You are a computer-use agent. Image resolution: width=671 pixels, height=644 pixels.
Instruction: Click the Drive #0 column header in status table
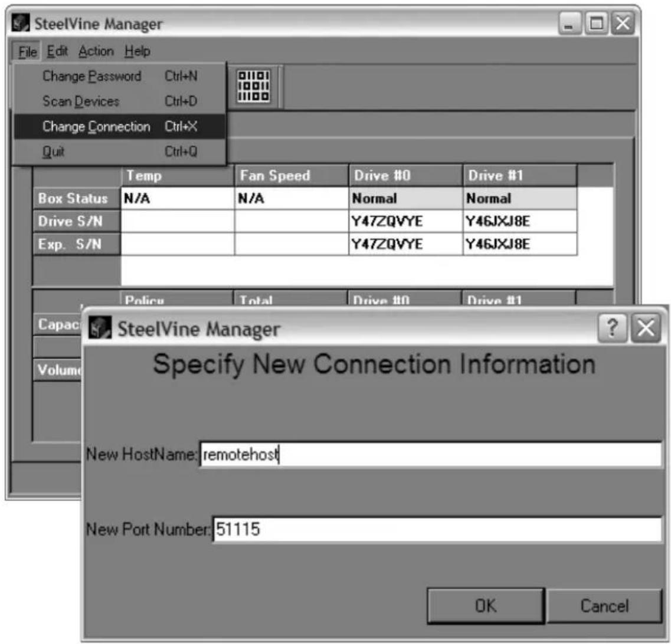point(405,176)
